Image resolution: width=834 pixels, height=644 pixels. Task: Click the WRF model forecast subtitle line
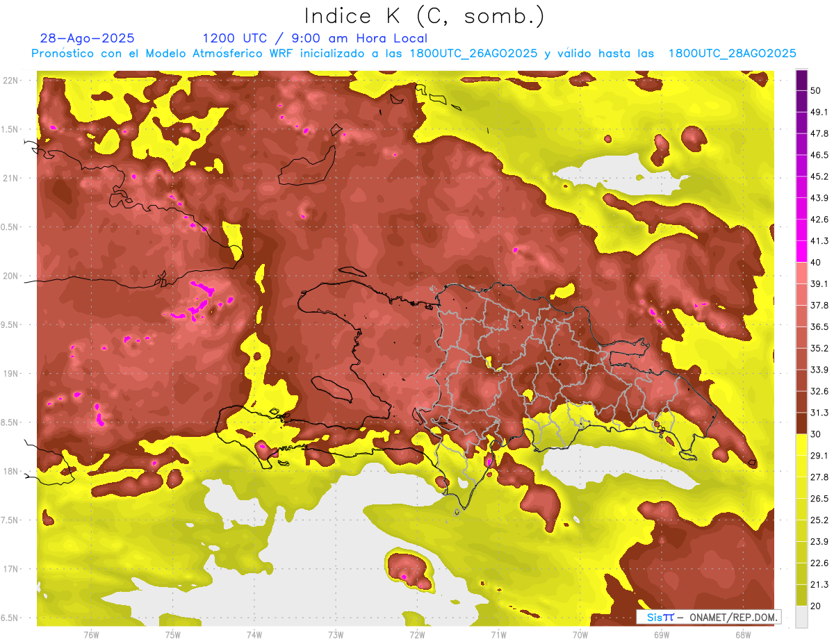(x=414, y=53)
